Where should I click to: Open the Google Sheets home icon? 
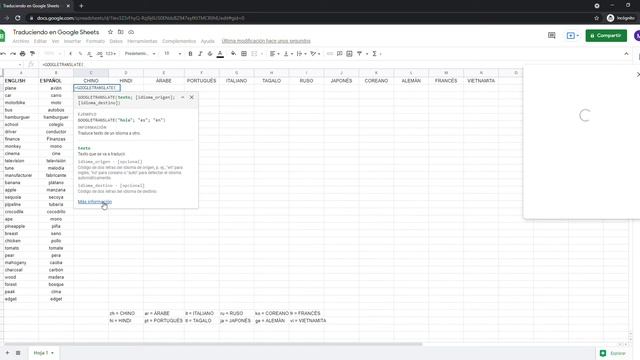click(2, 36)
